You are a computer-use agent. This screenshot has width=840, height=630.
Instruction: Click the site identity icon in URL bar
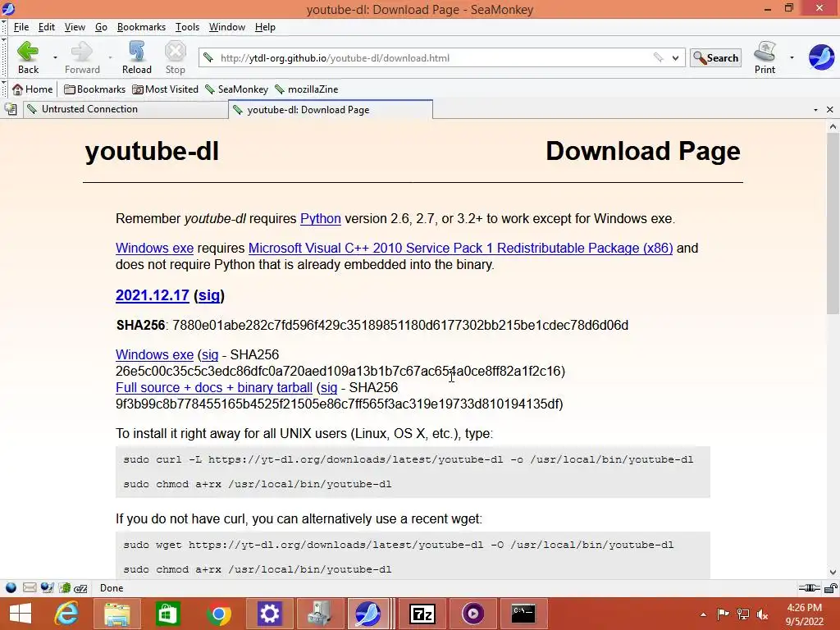coord(208,57)
